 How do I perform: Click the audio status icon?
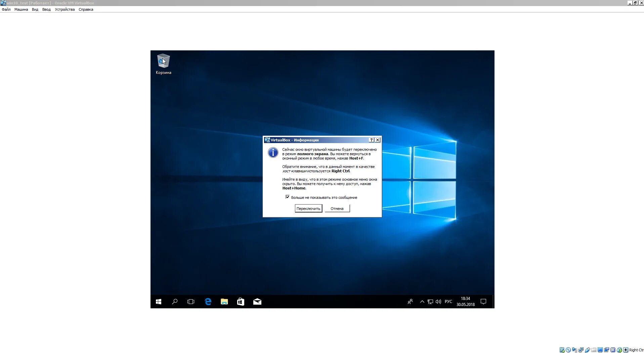575,350
